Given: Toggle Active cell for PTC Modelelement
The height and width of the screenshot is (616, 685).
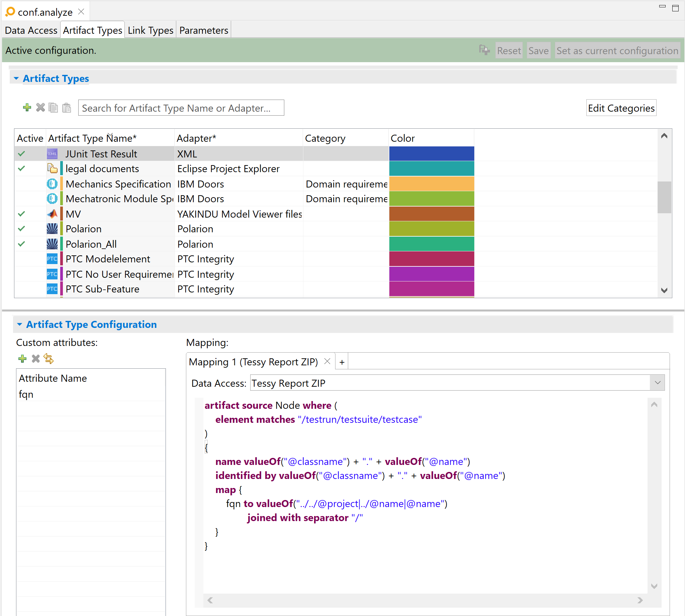Looking at the screenshot, I should [30, 259].
